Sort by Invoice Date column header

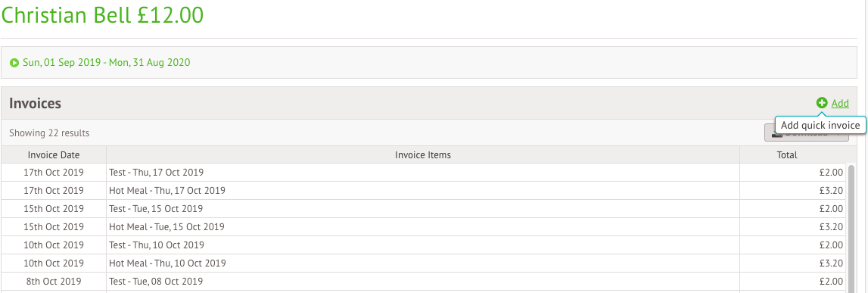point(54,155)
